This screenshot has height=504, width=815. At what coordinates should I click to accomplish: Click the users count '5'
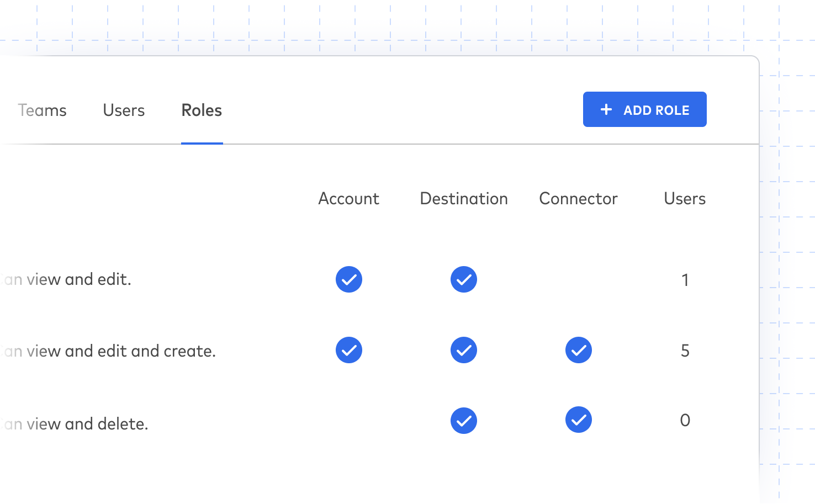pos(685,351)
